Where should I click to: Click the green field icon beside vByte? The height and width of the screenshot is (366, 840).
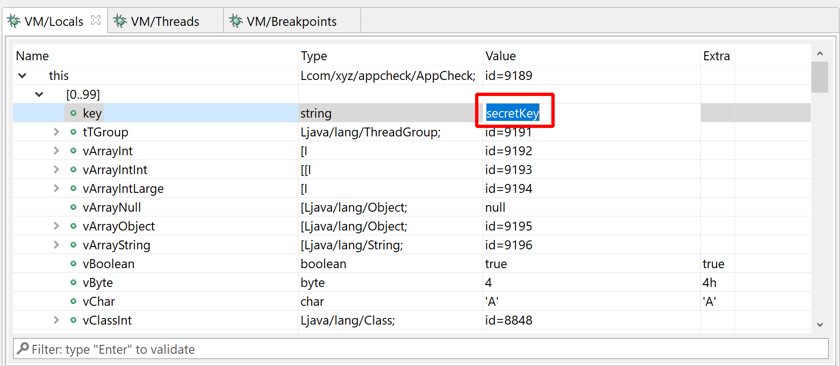coord(73,283)
